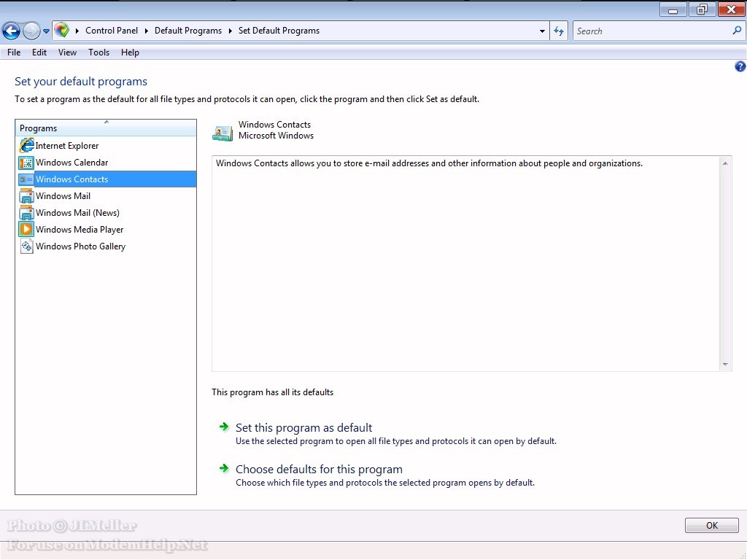Expand the address bar history dropdown
The height and width of the screenshot is (560, 747).
point(542,31)
